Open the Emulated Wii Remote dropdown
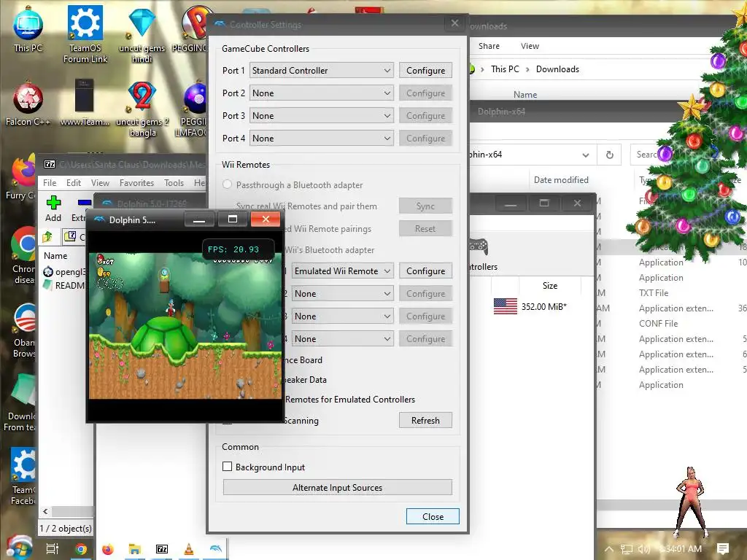747x560 pixels. (343, 271)
